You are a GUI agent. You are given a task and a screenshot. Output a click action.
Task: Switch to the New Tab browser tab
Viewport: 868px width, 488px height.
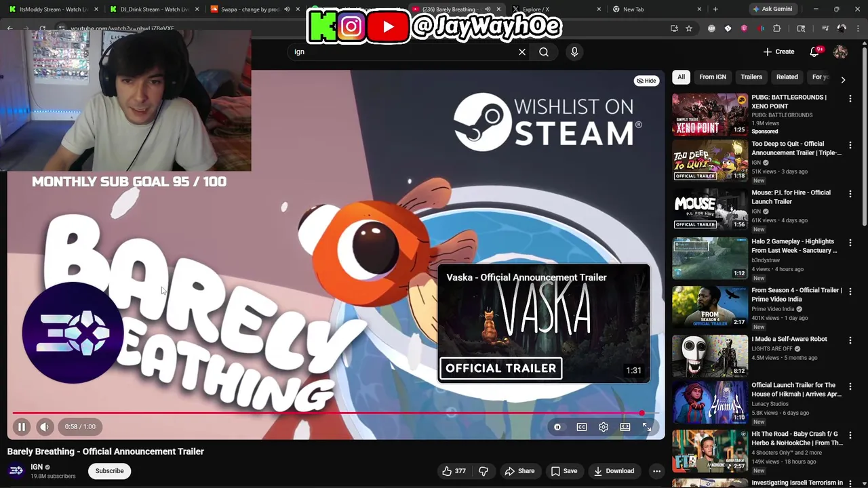655,9
